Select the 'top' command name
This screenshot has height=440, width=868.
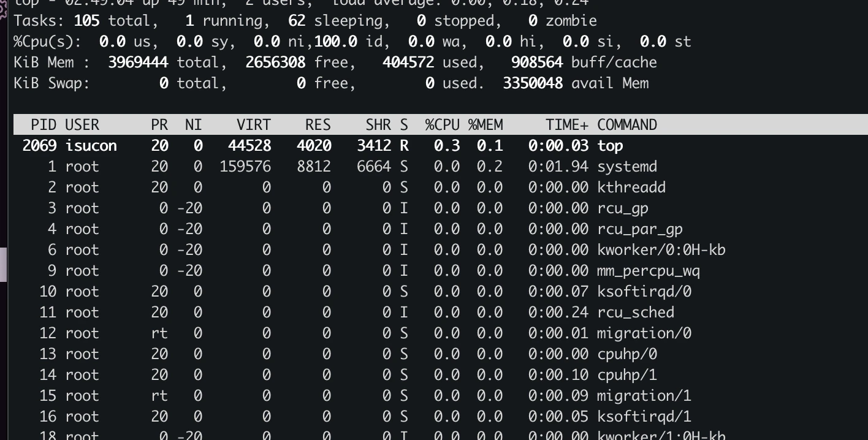[x=610, y=146]
